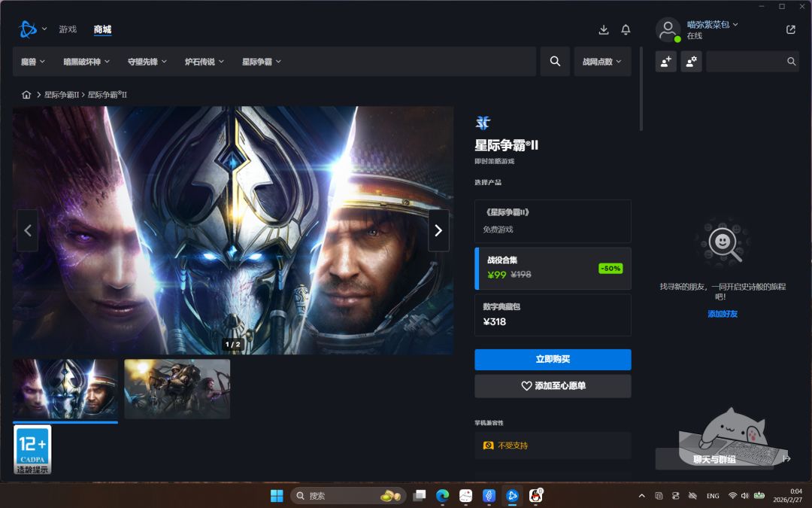
Task: Open the Battle.net logo menu
Action: pyautogui.click(x=28, y=29)
